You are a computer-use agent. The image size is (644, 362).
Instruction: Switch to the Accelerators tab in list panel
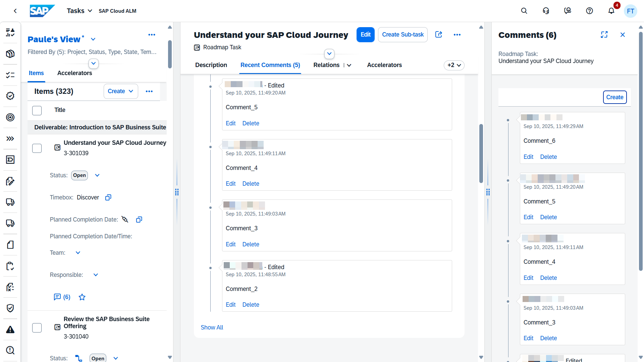[74, 73]
